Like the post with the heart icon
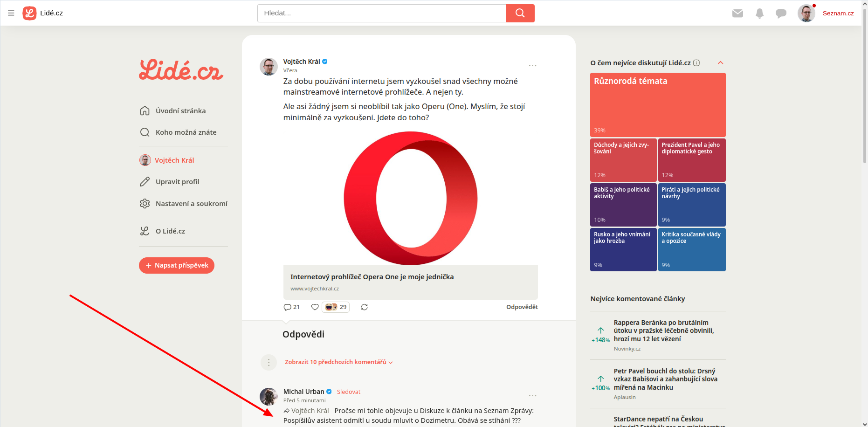 (315, 307)
